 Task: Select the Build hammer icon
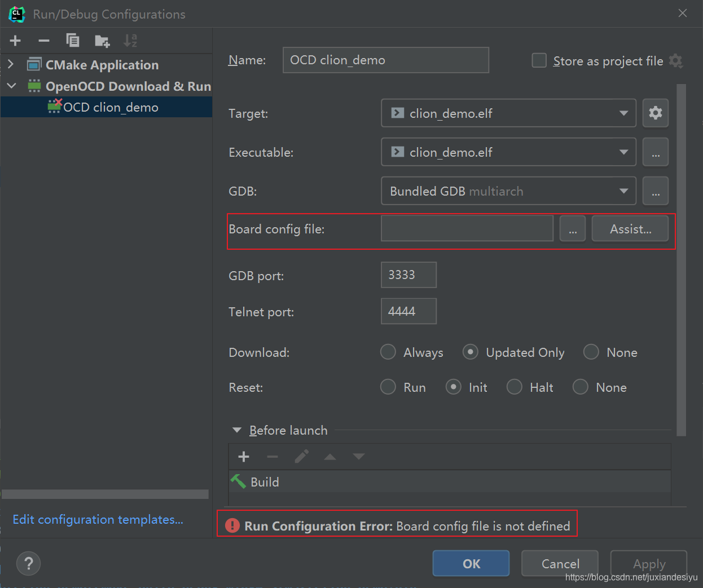[238, 481]
